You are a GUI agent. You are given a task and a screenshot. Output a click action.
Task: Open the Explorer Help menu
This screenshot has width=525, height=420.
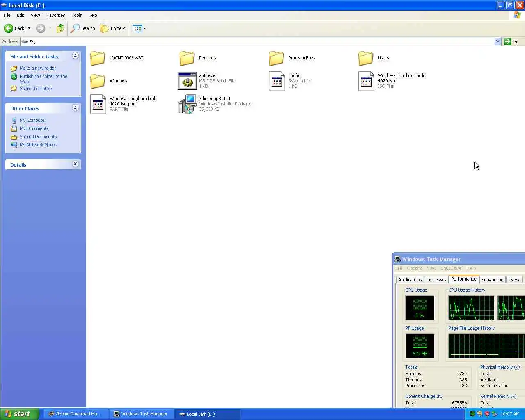(93, 15)
